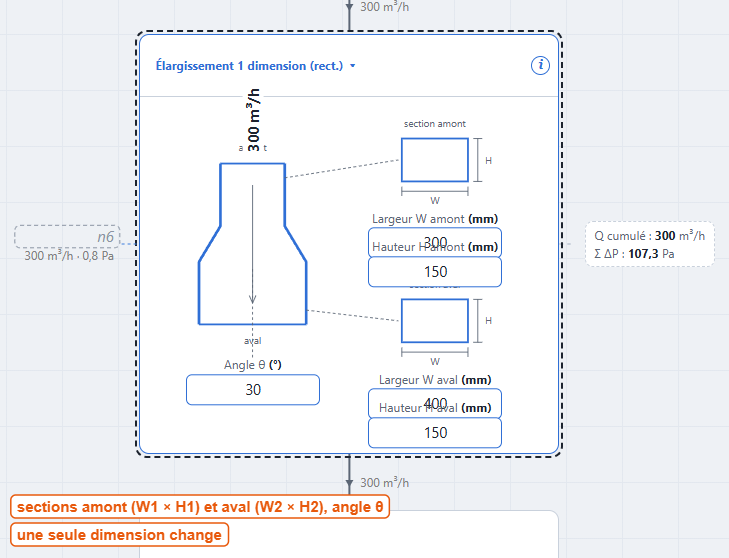The width and height of the screenshot is (729, 558).
Task: Click the Angle θ input showing 30
Action: (253, 390)
